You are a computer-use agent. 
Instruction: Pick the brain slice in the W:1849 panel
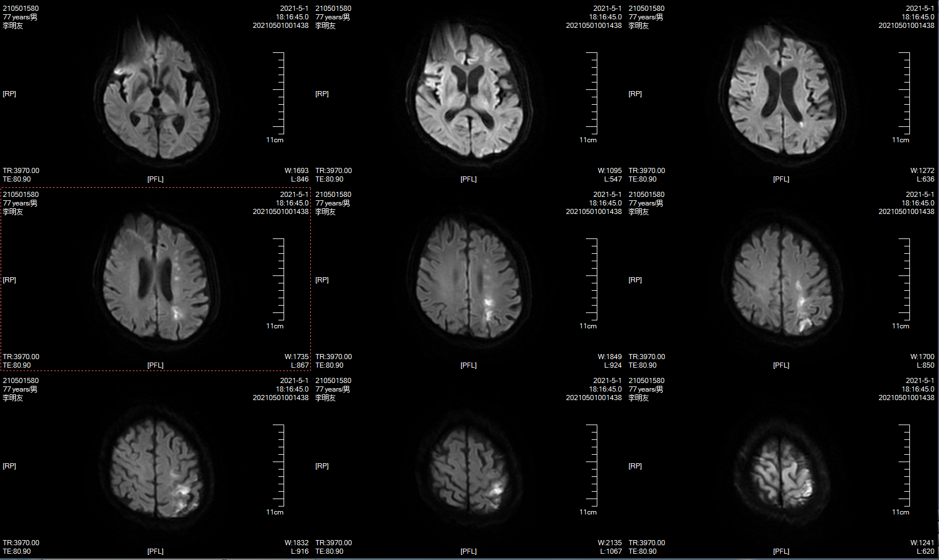(x=469, y=280)
